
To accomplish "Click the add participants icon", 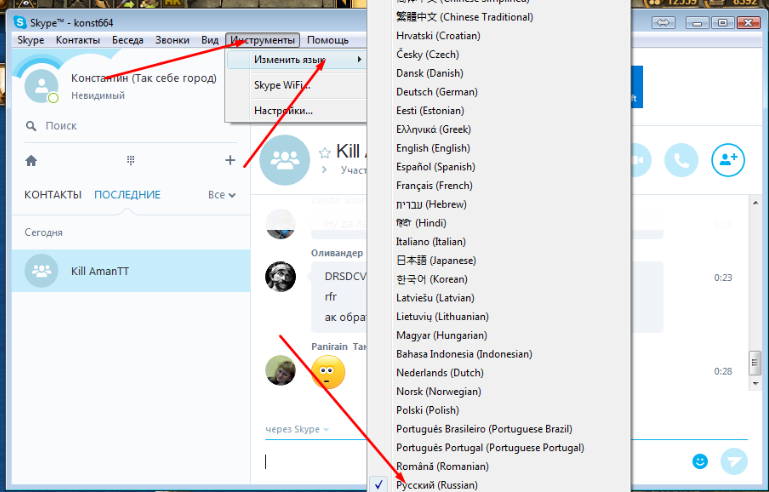I will pyautogui.click(x=728, y=160).
